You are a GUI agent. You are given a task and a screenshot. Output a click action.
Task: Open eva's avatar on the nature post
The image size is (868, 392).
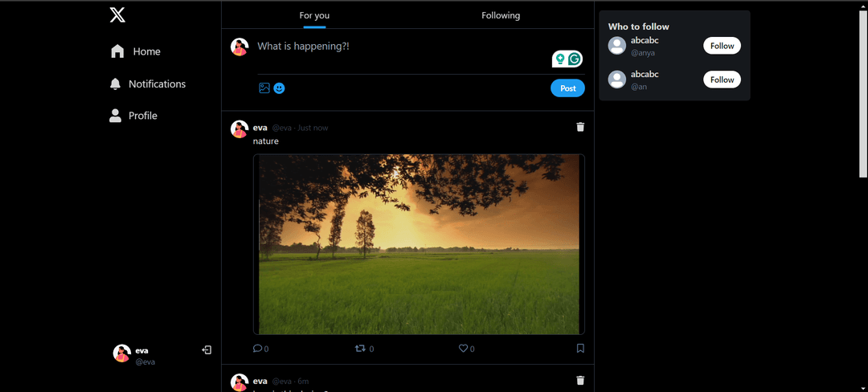(240, 129)
